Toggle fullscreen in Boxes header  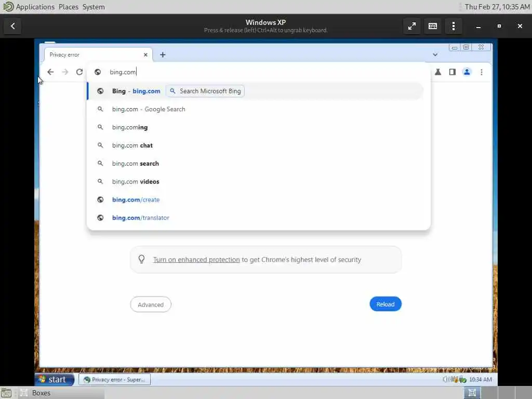click(412, 26)
